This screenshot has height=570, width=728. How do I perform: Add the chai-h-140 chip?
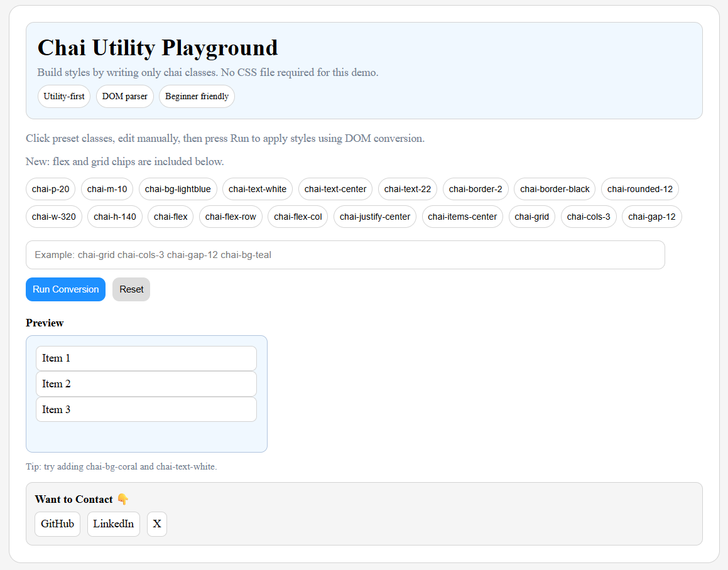tap(115, 217)
